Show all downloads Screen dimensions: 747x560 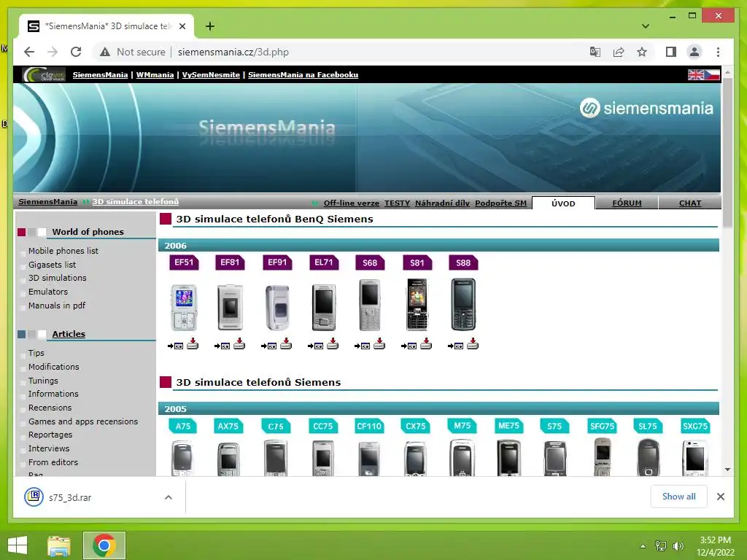(679, 497)
